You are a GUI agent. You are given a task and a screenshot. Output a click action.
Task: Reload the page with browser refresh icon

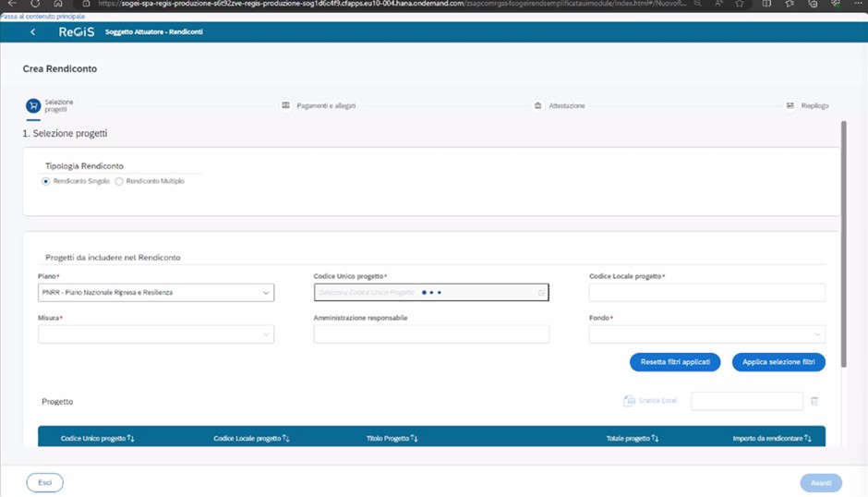(x=35, y=5)
